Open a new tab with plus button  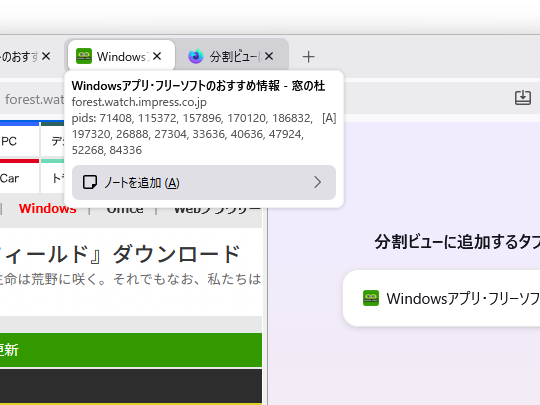(308, 57)
